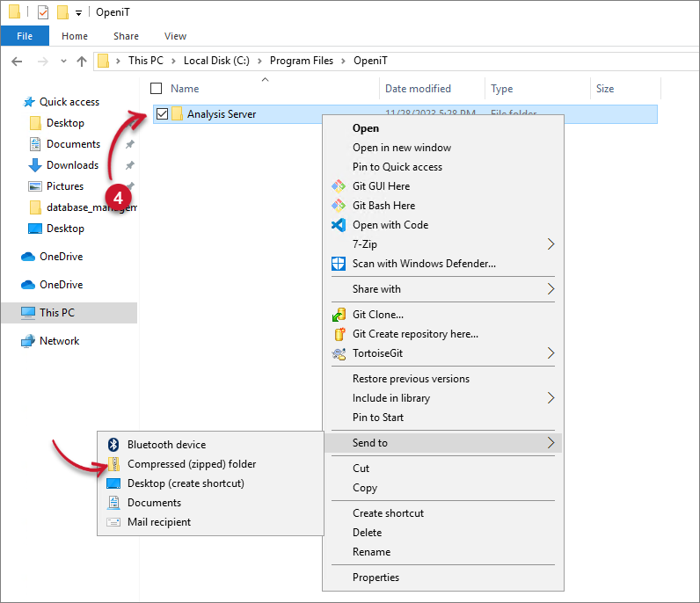Open recent locations dropdown arrow
This screenshot has width=700, height=603.
(63, 62)
